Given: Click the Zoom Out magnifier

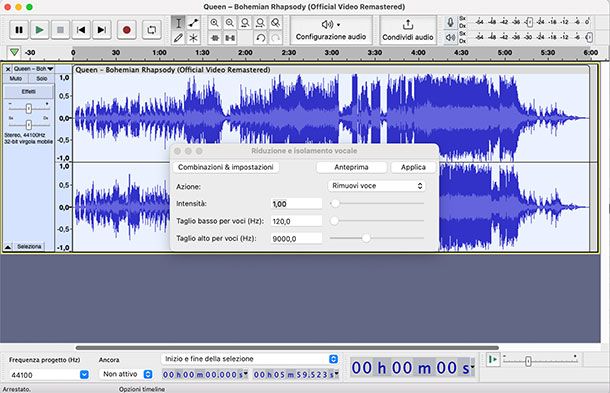Looking at the screenshot, I should click(230, 23).
